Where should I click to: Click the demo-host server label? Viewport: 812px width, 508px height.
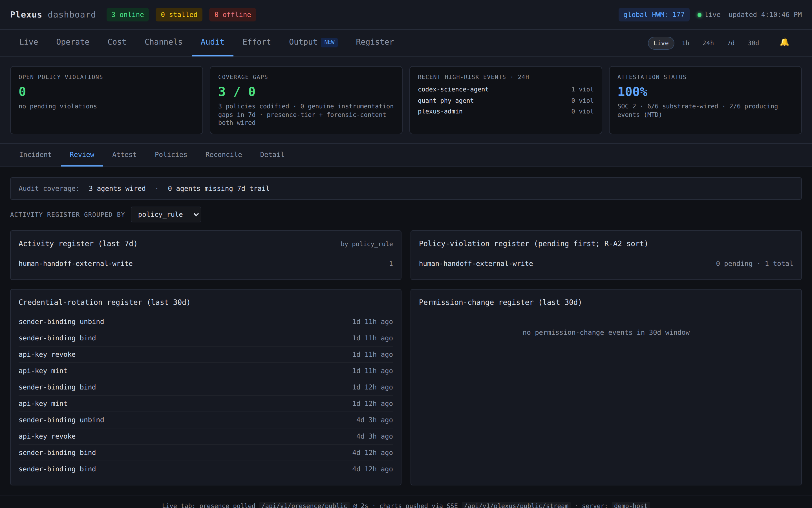(631, 505)
